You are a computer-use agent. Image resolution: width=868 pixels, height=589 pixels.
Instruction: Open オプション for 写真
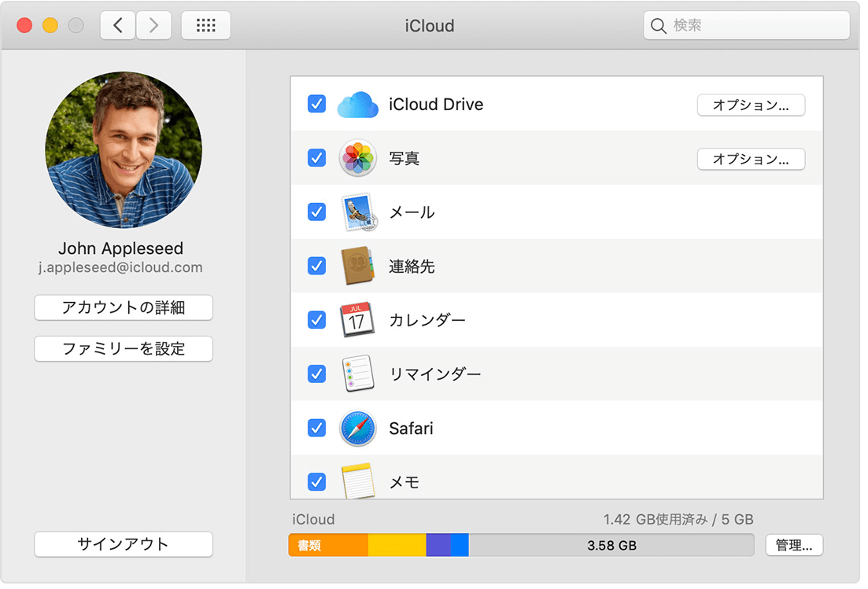751,160
